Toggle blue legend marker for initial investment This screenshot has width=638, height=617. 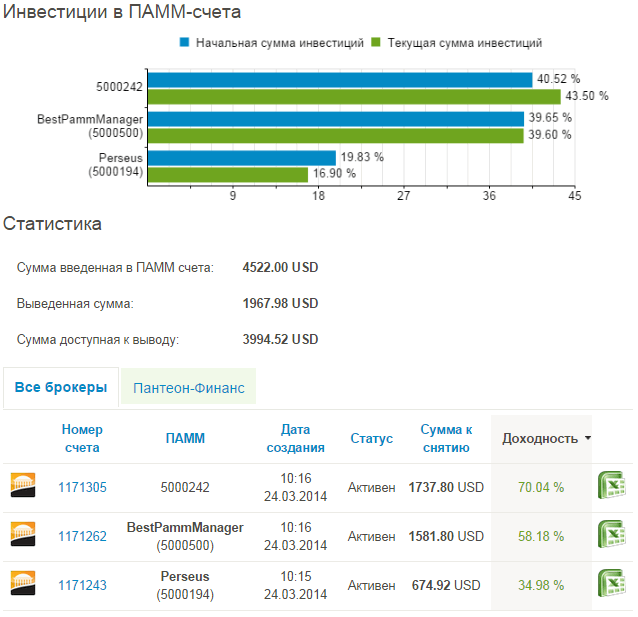click(184, 42)
